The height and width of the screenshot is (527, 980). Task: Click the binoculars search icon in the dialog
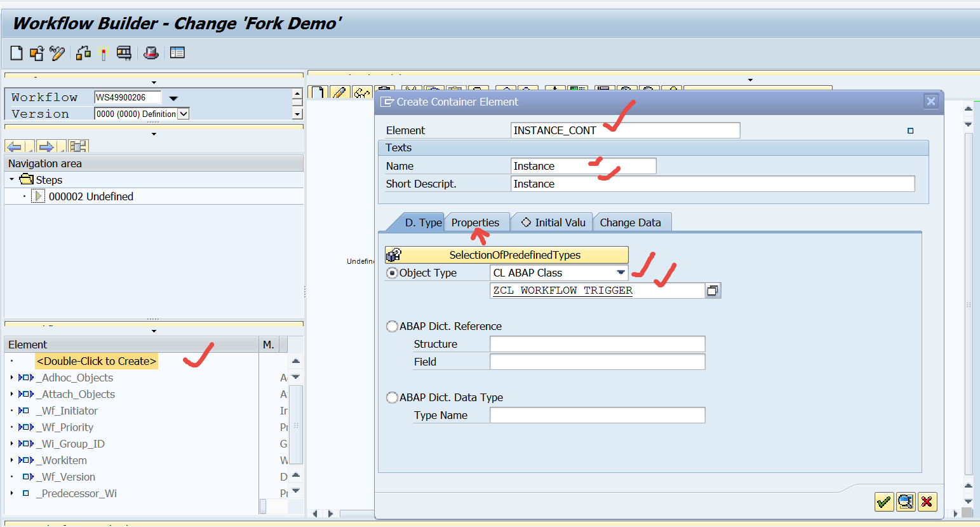(x=905, y=502)
